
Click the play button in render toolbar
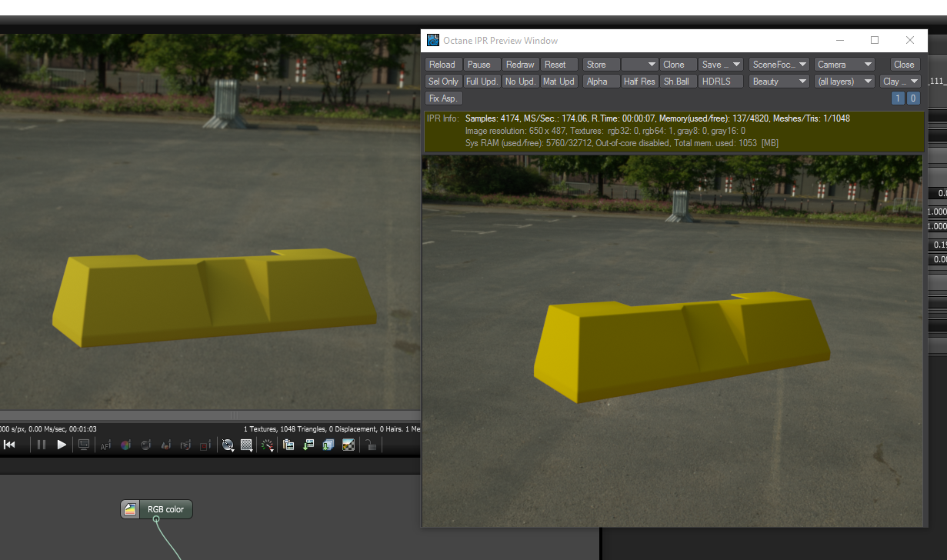tap(62, 445)
